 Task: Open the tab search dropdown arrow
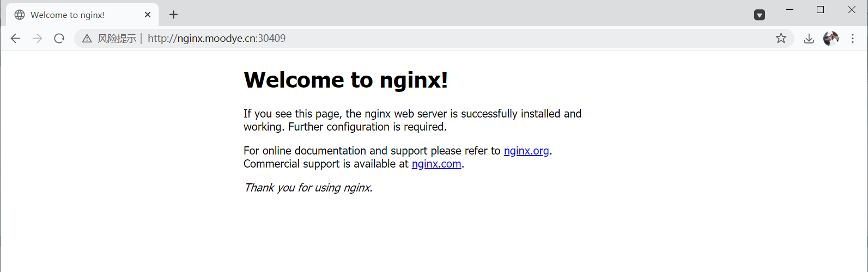(760, 15)
